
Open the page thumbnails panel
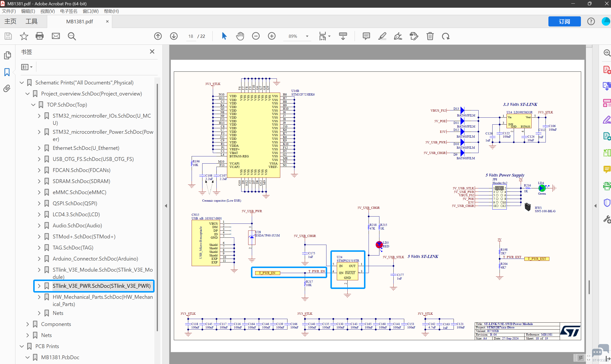(7, 55)
